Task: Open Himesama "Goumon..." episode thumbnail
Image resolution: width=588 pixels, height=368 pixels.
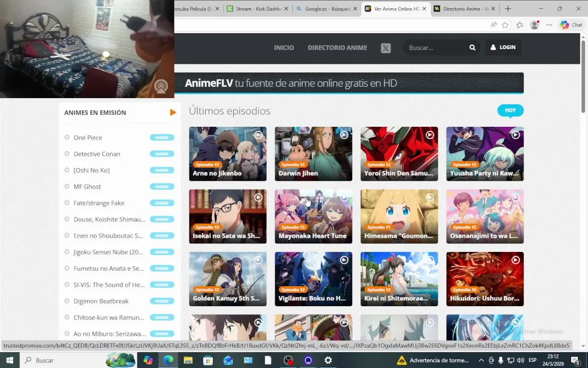Action: (399, 216)
